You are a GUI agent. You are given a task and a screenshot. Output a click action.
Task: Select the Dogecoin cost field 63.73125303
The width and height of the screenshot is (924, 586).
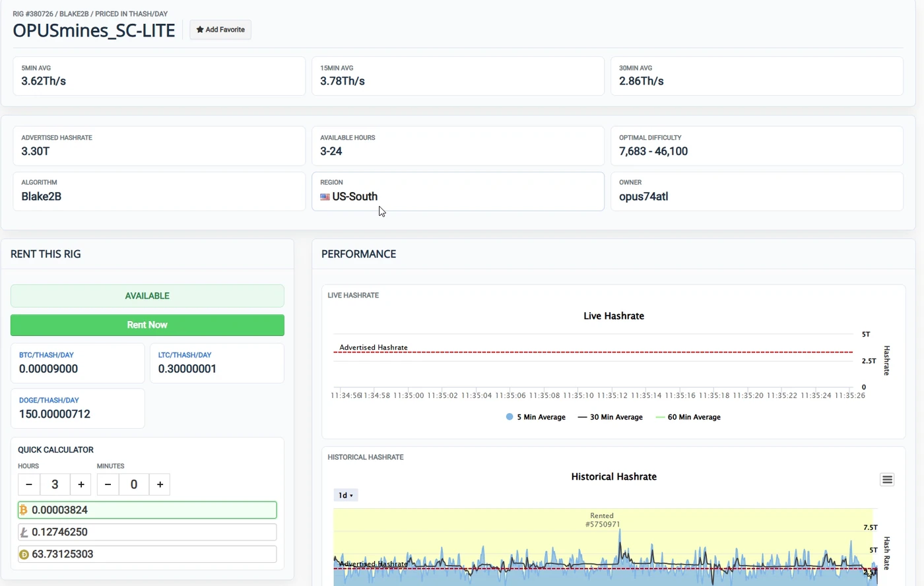click(x=147, y=554)
